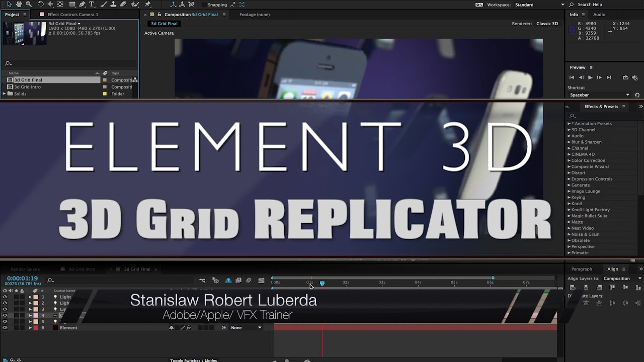Select the Pan Behind anchor point tool
Image resolution: width=644 pixels, height=362 pixels.
[60, 4]
